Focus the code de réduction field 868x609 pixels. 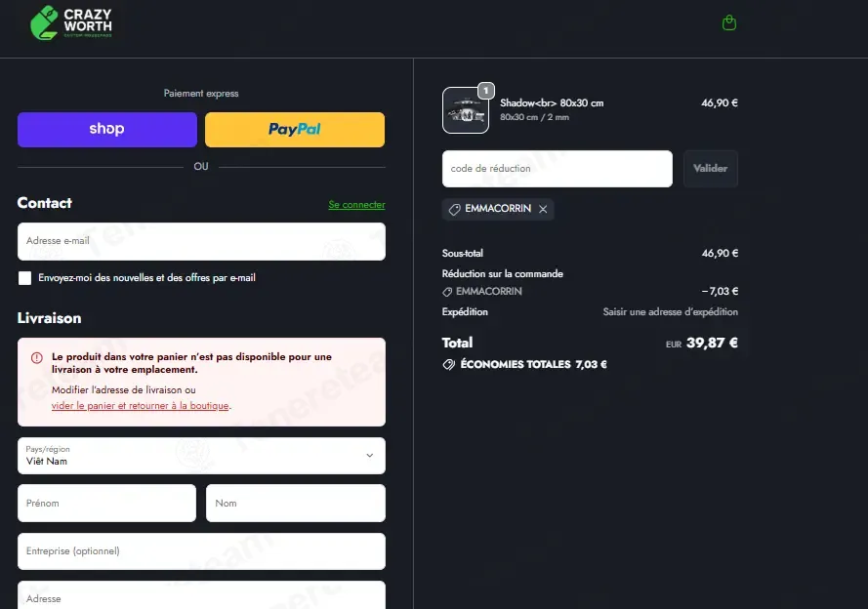(558, 169)
